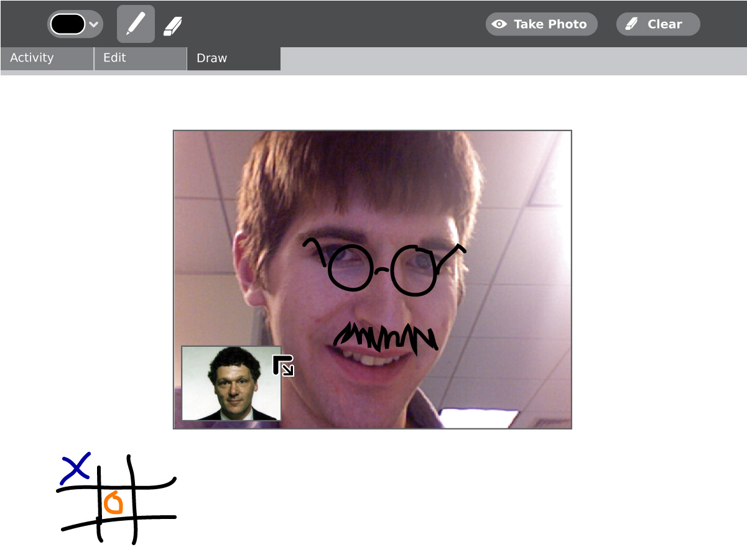The height and width of the screenshot is (560, 747).
Task: Click the eraser icon on the Clear button
Action: (631, 24)
